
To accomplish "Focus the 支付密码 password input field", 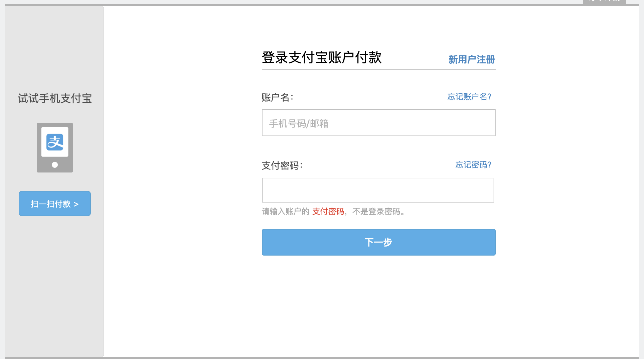I will (378, 190).
